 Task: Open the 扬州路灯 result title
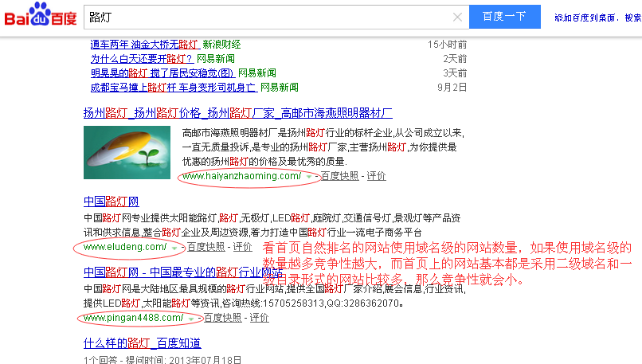pyautogui.click(x=237, y=113)
